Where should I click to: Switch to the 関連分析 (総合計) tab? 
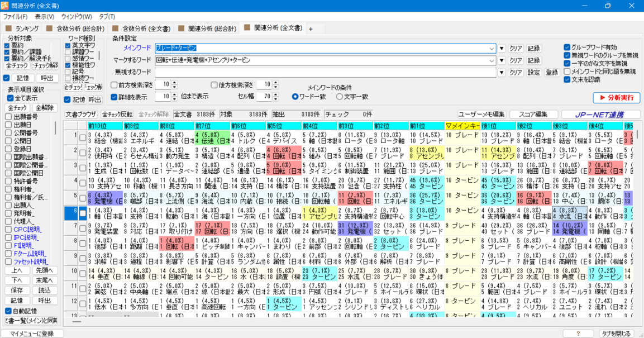click(208, 28)
